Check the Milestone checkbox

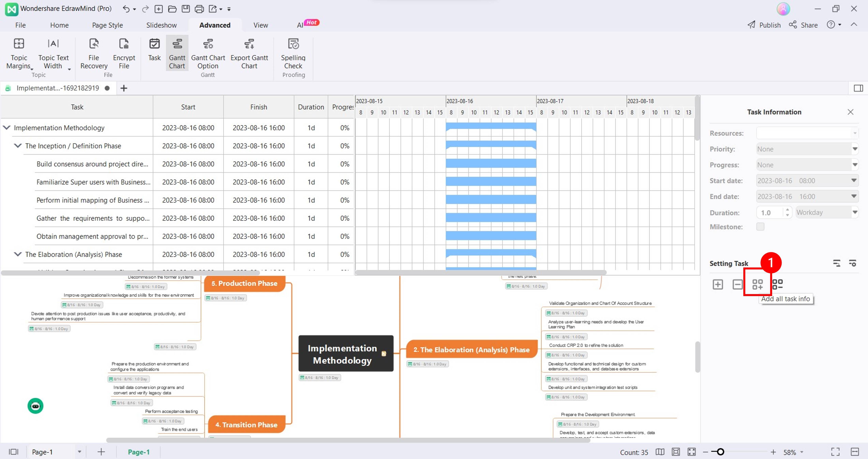(760, 226)
